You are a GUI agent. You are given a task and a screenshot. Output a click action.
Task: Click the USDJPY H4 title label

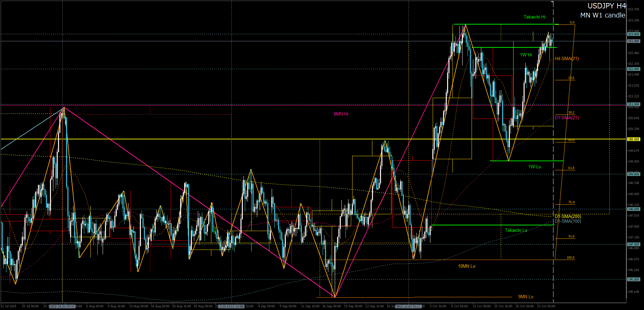click(x=606, y=6)
